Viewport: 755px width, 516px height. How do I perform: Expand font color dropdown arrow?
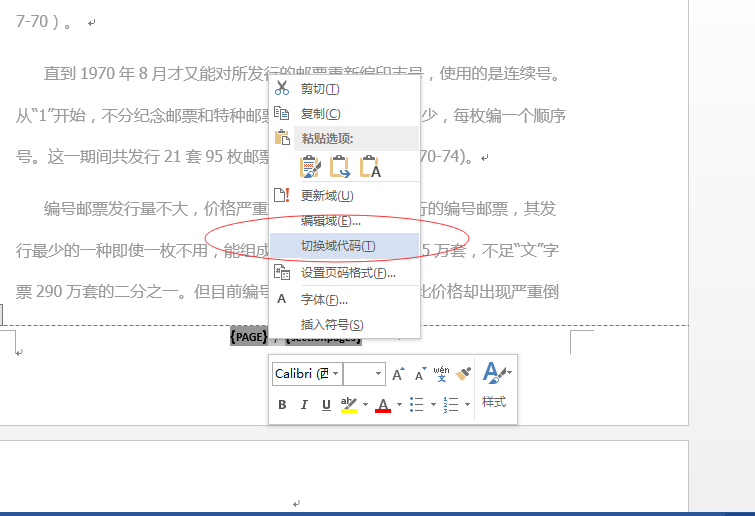[399, 405]
